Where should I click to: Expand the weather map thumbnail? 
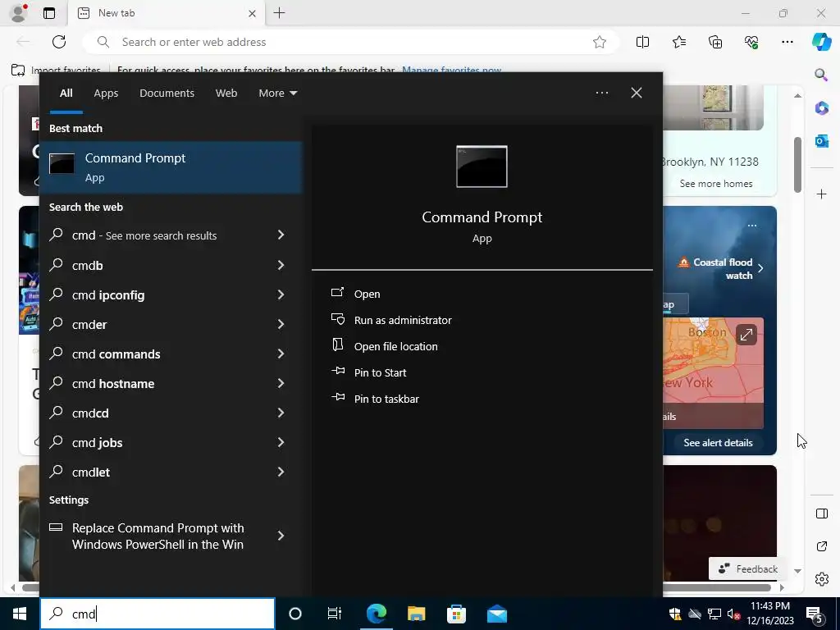point(746,336)
